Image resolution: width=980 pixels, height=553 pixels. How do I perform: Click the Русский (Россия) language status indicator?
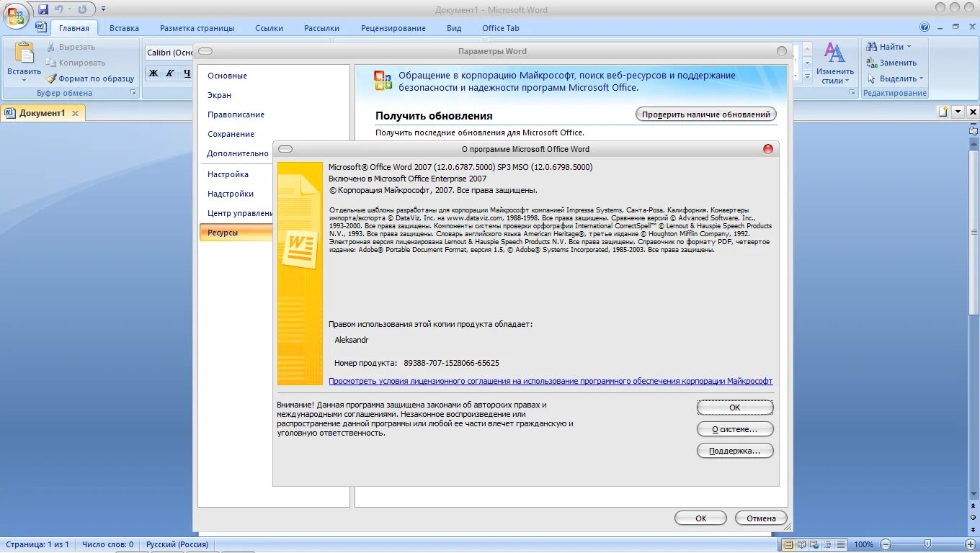coord(177,544)
